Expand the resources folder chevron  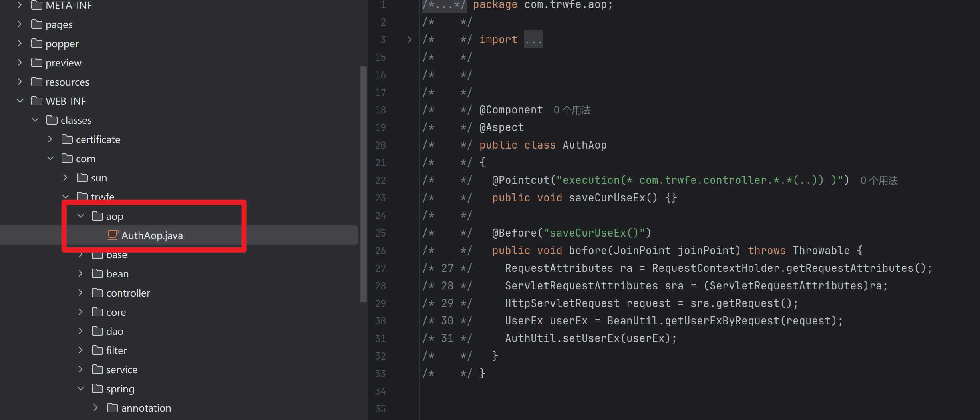tap(20, 82)
